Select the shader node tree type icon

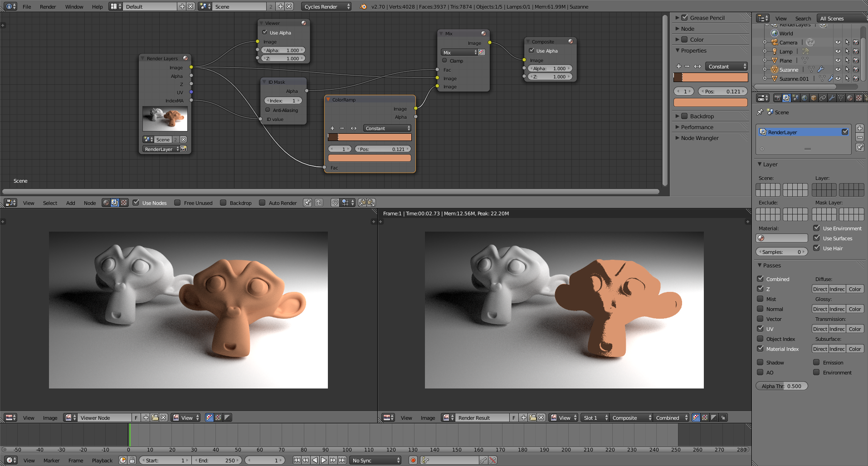[106, 203]
